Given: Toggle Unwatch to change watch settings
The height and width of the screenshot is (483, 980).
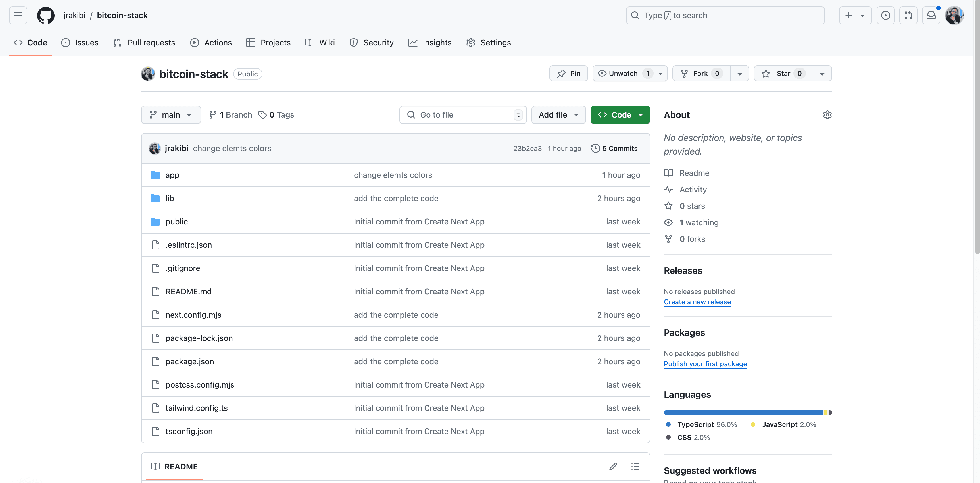Looking at the screenshot, I should (622, 74).
